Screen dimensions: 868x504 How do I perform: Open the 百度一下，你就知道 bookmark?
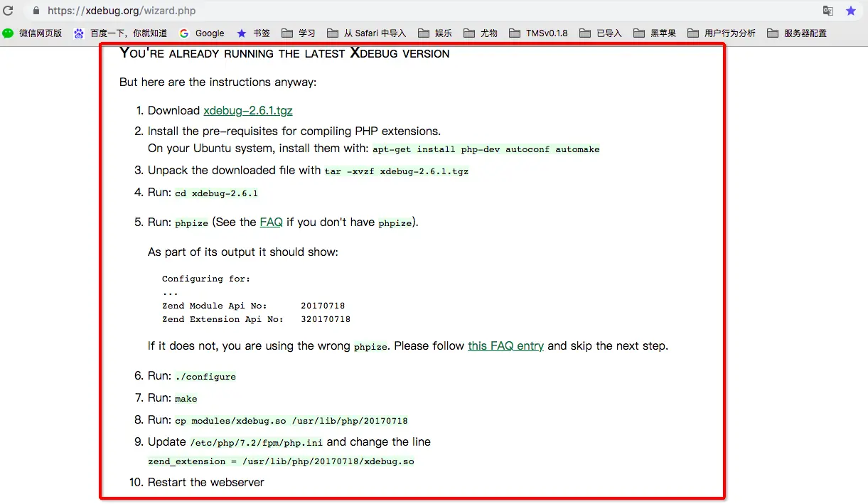[x=121, y=33]
